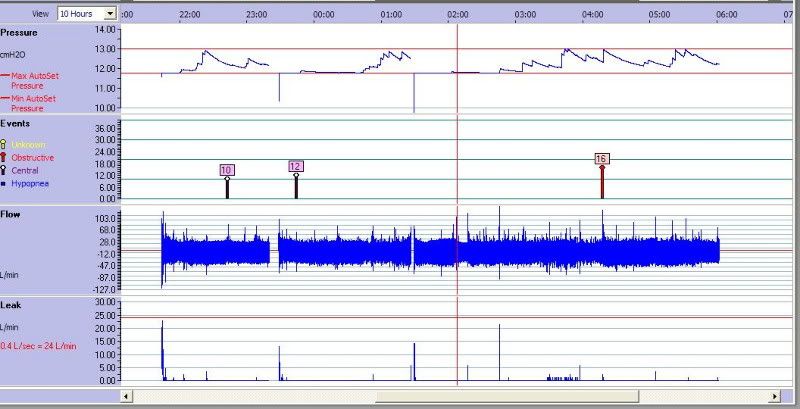Click the Obstructive event legend icon
The width and height of the screenshot is (800, 409).
coord(5,158)
